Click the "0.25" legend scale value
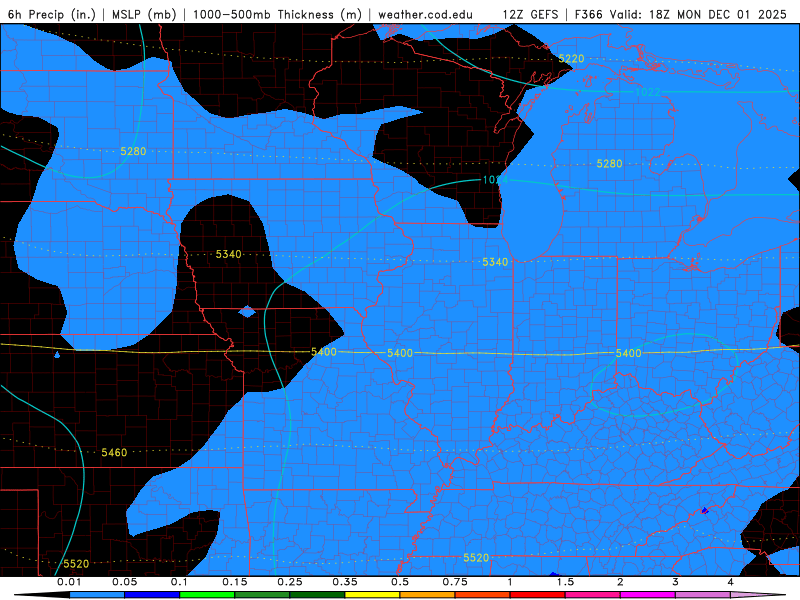Image resolution: width=800 pixels, height=600 pixels. (290, 582)
